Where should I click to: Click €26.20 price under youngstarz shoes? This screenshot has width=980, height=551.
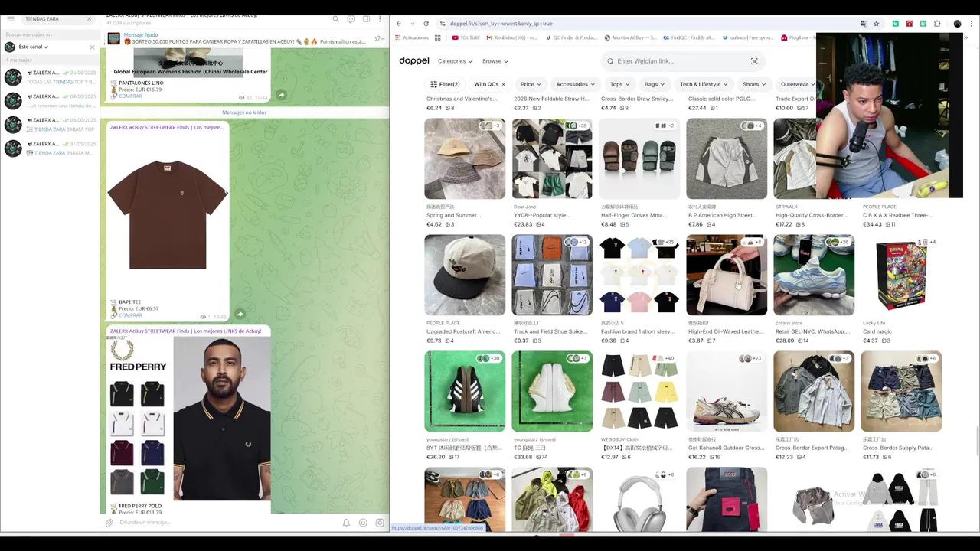[436, 457]
